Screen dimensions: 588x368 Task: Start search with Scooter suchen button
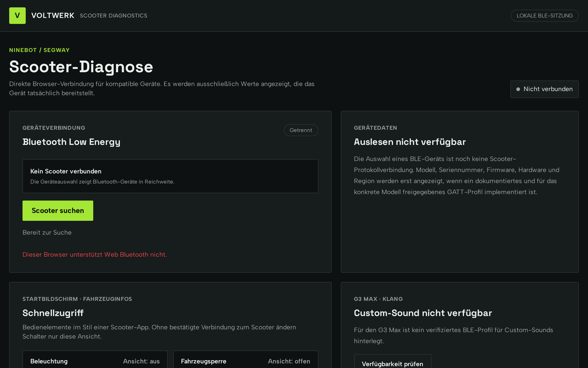point(58,210)
